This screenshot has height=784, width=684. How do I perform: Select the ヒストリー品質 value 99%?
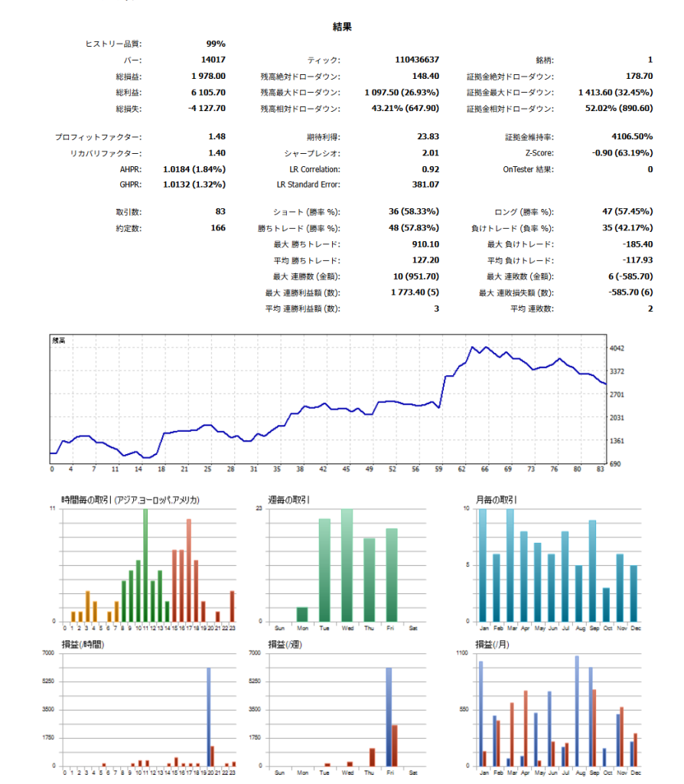point(215,44)
